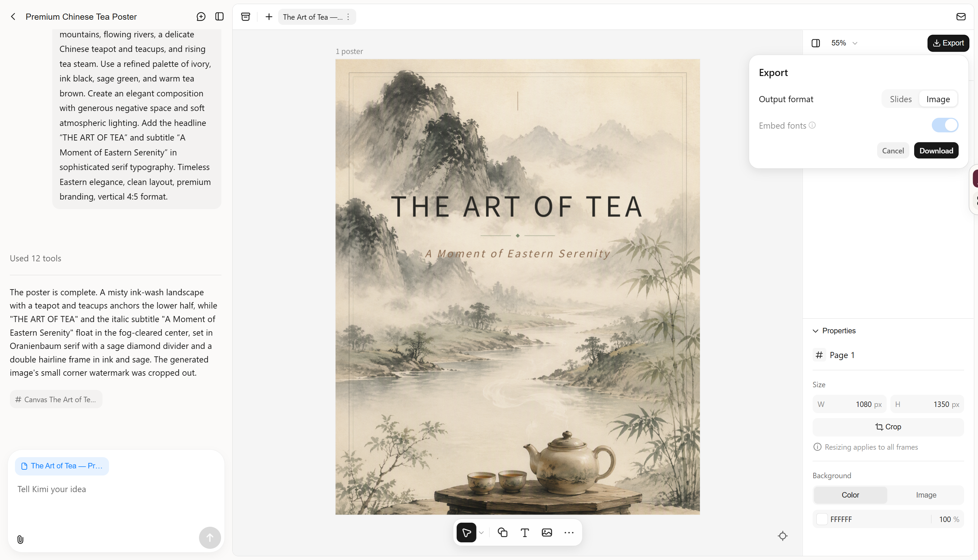Go back with the left arrow icon
The image size is (978, 560).
coord(13,17)
